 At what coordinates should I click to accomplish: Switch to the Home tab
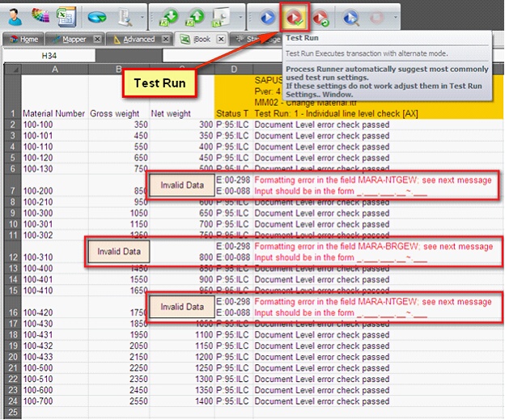pos(24,39)
